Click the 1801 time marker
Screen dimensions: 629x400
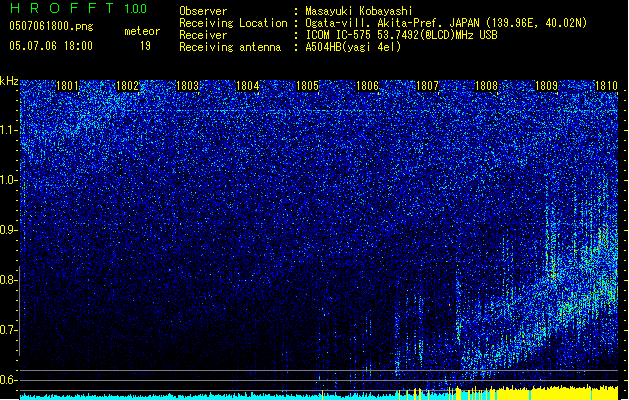click(x=67, y=86)
